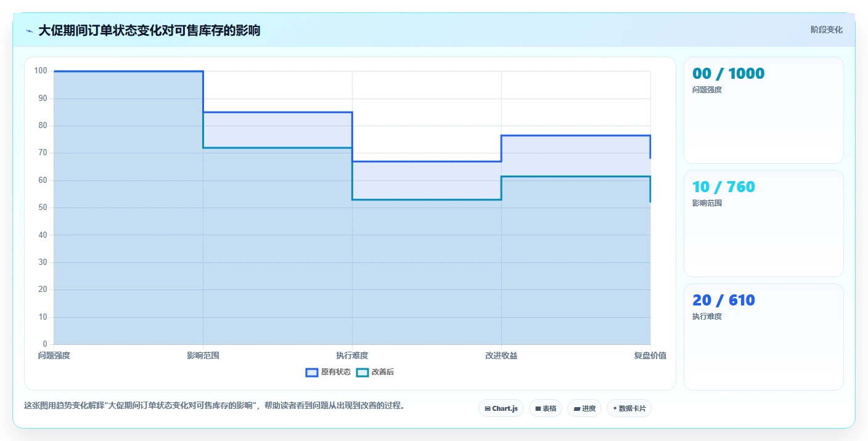This screenshot has height=441, width=868.
Task: Click the icon in the 数据卡片 tag
Action: [x=615, y=408]
